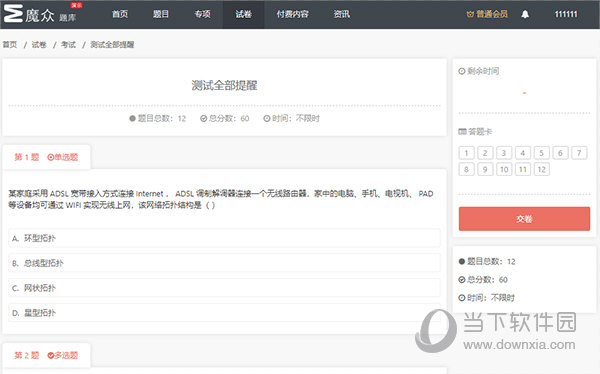The image size is (600, 374).
Task: Jump to question 11 on answer card
Action: click(x=523, y=169)
